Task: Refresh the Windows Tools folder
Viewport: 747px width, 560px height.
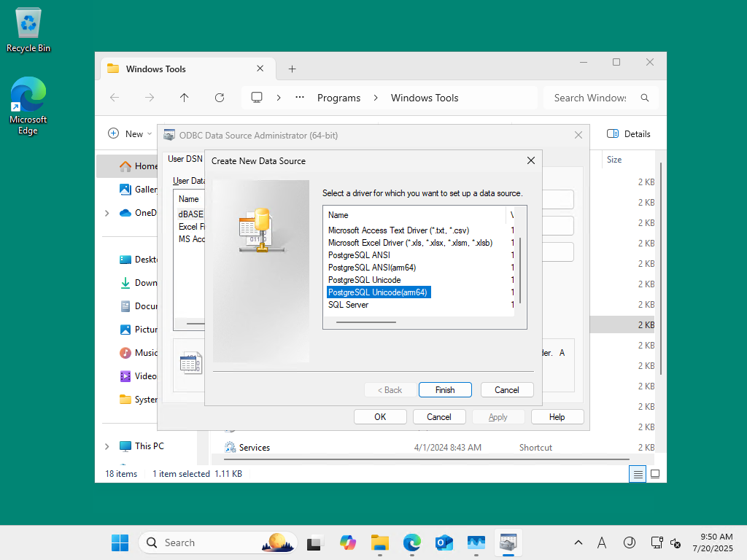Action: [220, 98]
